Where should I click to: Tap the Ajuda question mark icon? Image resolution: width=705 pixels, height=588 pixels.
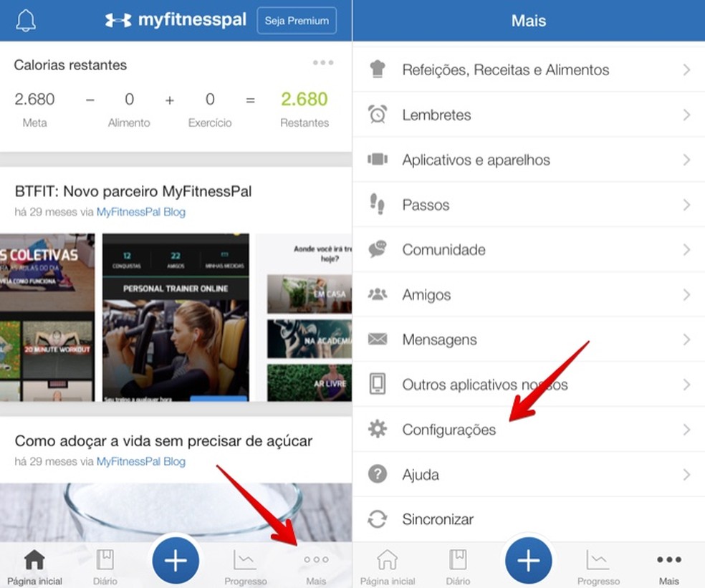pos(378,474)
